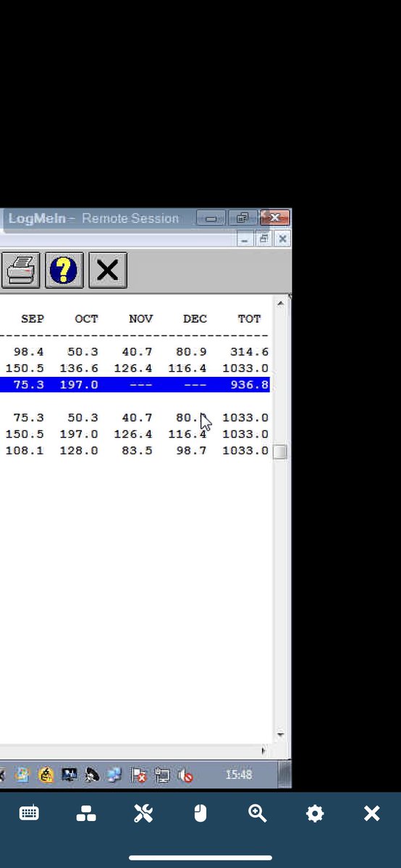Click the black X toolbar button
Screen dimensions: 401x868
[108, 271]
